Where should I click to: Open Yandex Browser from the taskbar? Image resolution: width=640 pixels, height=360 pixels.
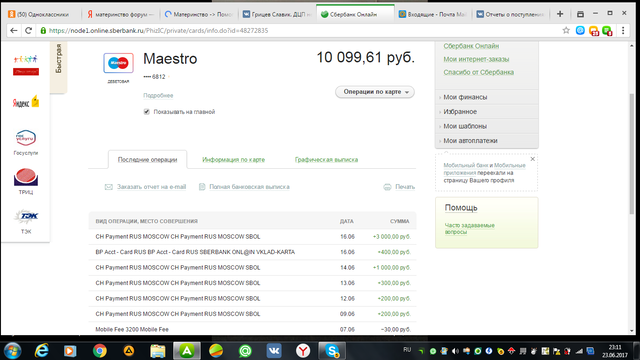pos(303,351)
